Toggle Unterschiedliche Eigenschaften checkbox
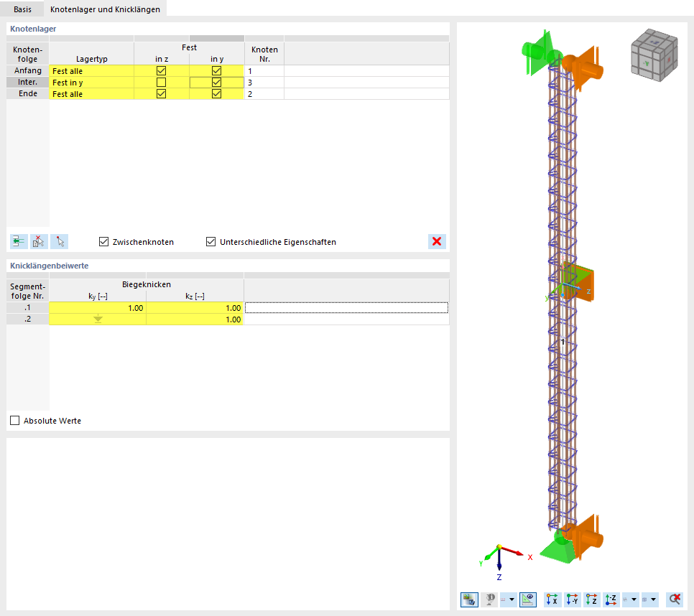This screenshot has width=694, height=616. pos(210,242)
